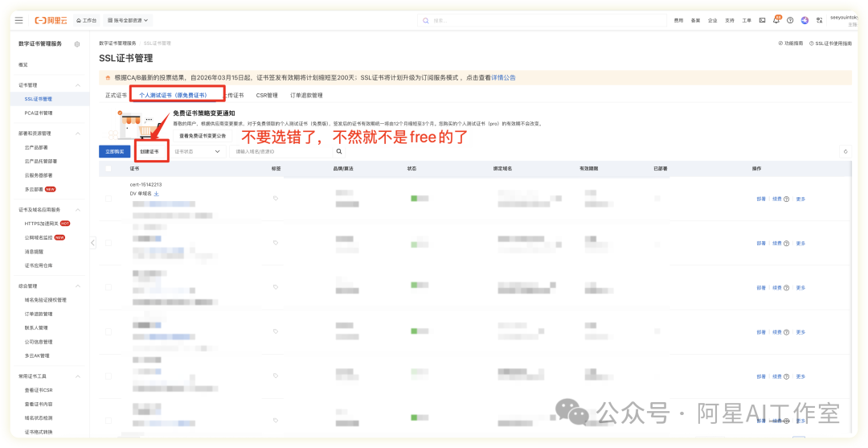Viewport: 868px width, 448px height.
Task: Open the 费用 top menu
Action: coord(678,20)
